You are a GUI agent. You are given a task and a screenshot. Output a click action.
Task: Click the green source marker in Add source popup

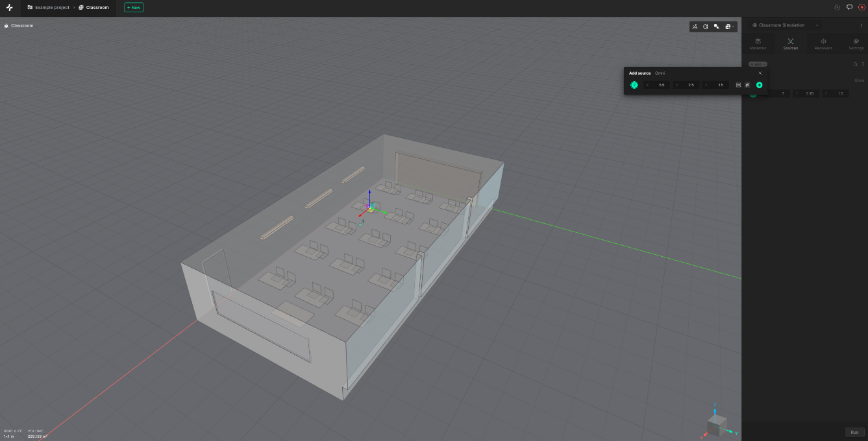[x=634, y=85]
